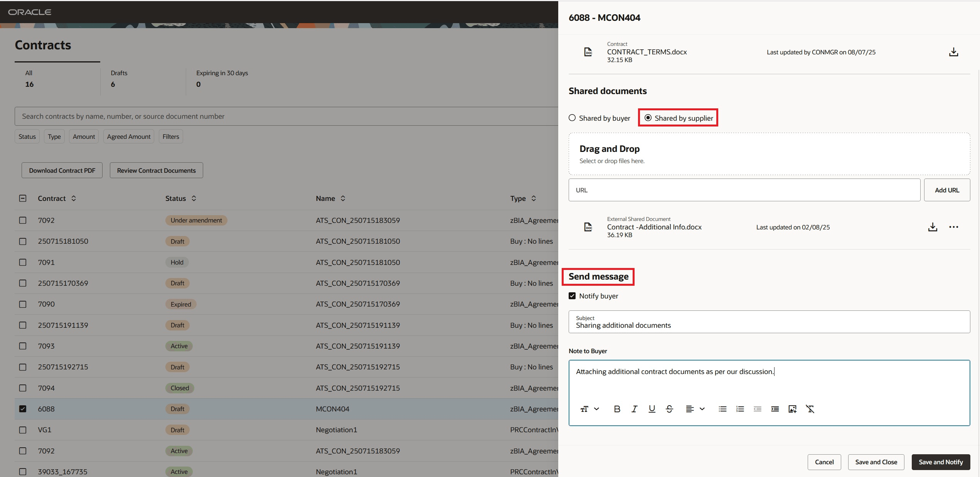Download Contract -Additional Info.docx document
Image resolution: width=980 pixels, height=477 pixels.
coord(932,227)
